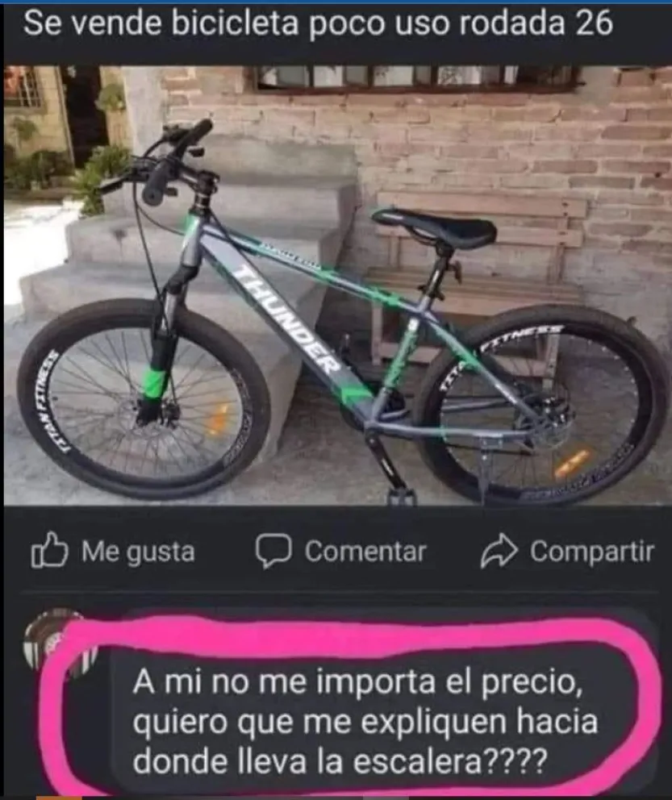Click the bicycle handlebar grip in photo
The height and width of the screenshot is (800, 672).
(157, 183)
